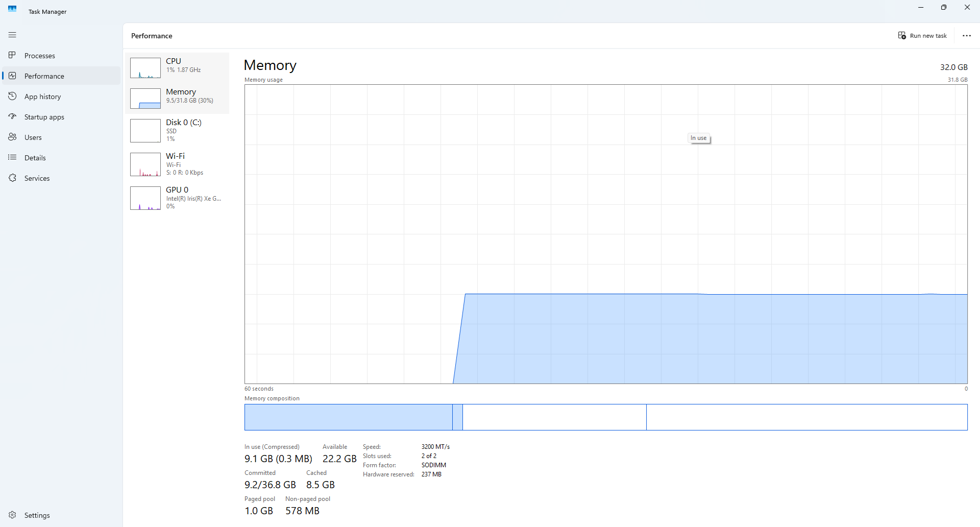The height and width of the screenshot is (527, 980).
Task: Click the Processes icon in sidebar
Action: pyautogui.click(x=12, y=55)
